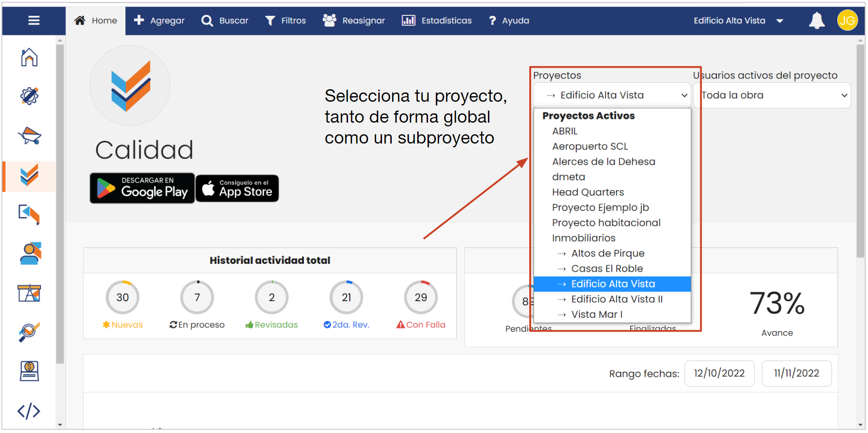Viewport: 868px width, 433px height.
Task: Open the gear compass sidebar icon
Action: point(29,96)
